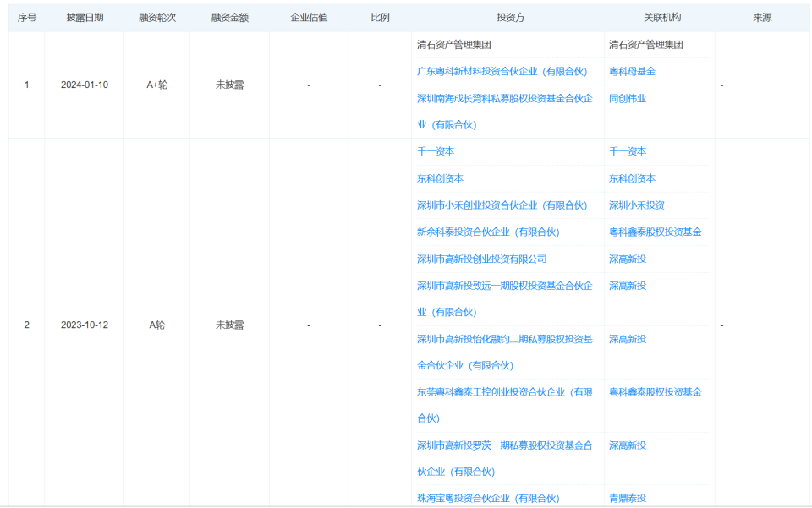Click the 投资方 column header
Viewport: 812px width, 508px height.
[511, 18]
